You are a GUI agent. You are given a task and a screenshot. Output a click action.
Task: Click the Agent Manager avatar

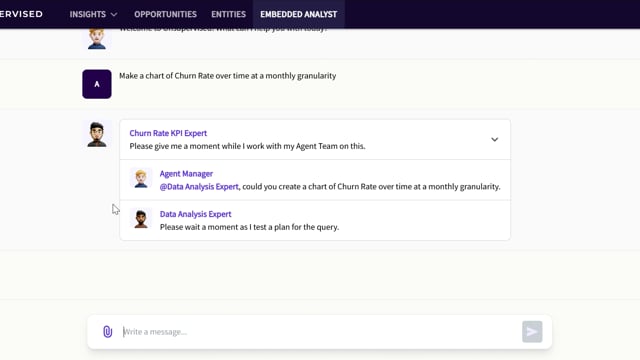click(141, 178)
